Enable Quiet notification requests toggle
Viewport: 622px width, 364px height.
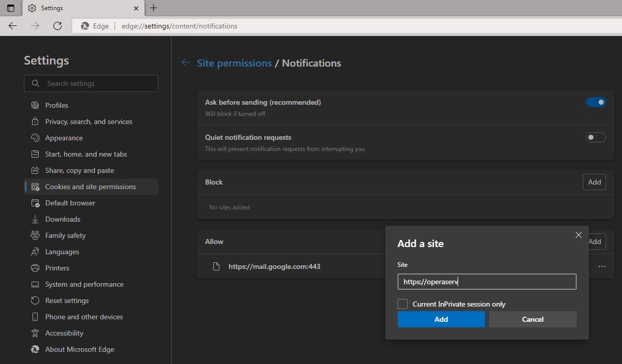point(596,137)
